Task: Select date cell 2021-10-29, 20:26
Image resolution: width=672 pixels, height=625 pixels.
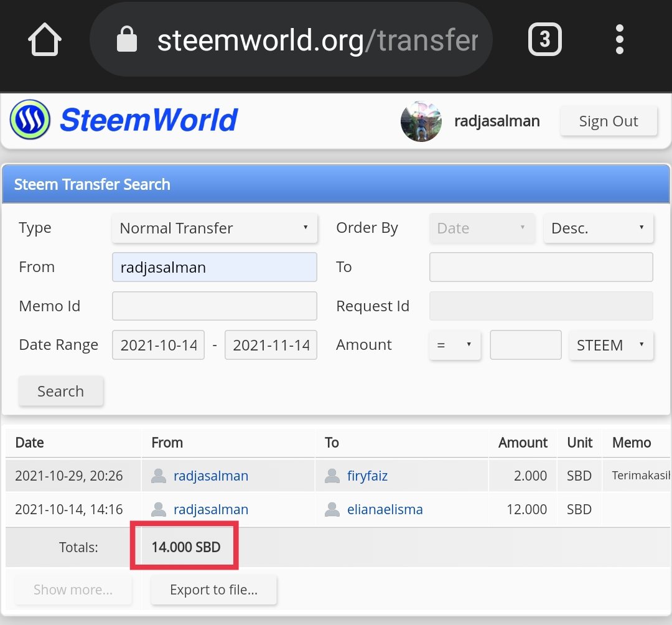Action: [x=69, y=476]
